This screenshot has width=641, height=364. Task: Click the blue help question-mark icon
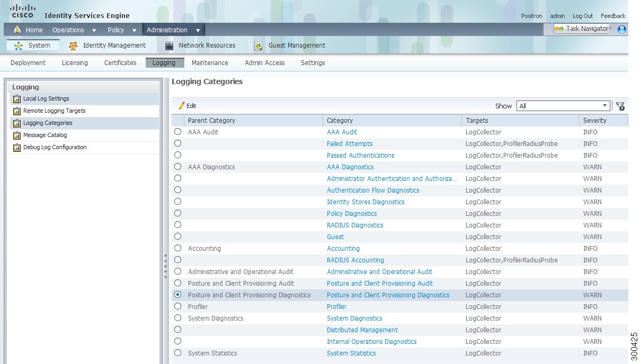622,29
